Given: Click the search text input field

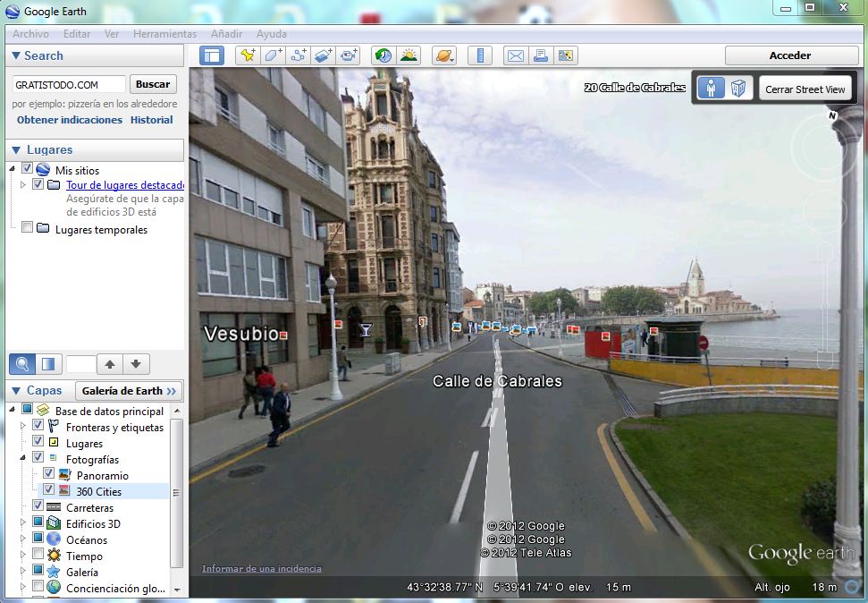Looking at the screenshot, I should (x=69, y=85).
